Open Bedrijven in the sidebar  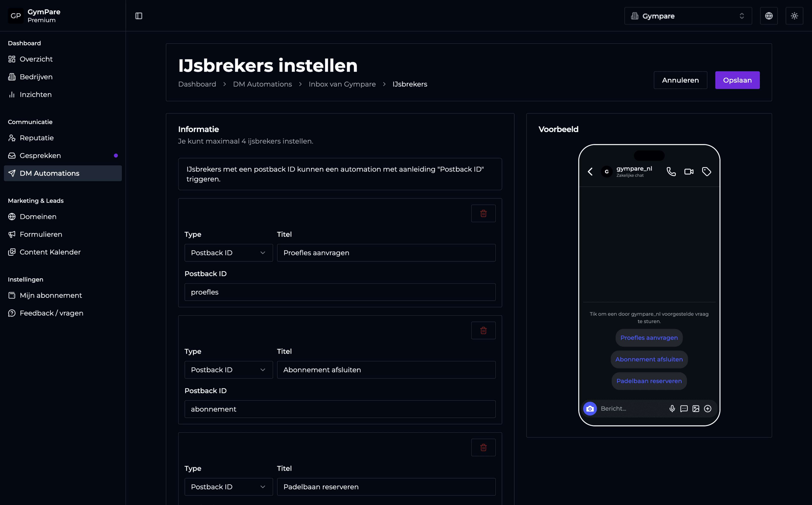pyautogui.click(x=63, y=77)
